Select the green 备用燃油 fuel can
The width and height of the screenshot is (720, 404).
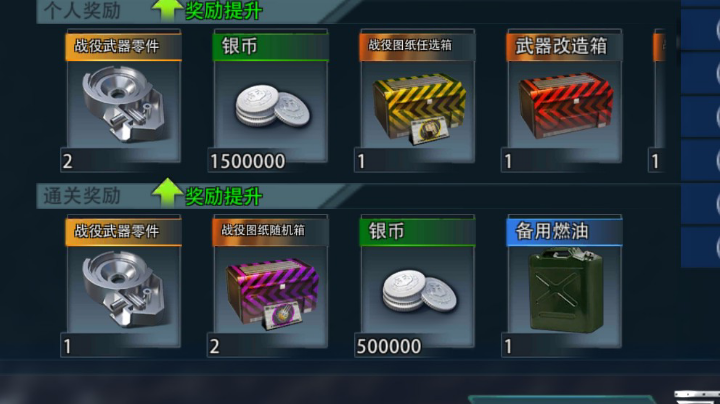566,289
